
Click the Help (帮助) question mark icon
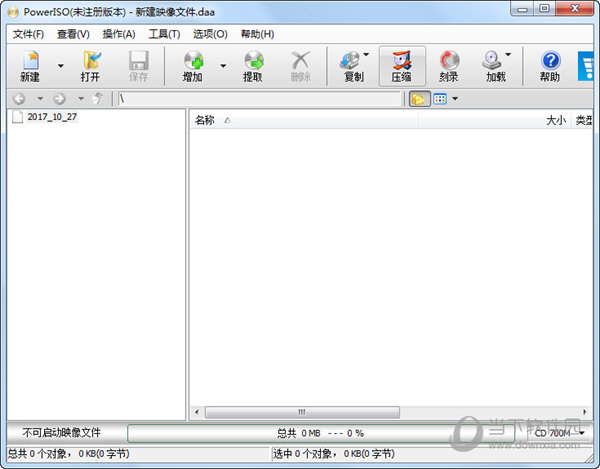[550, 60]
